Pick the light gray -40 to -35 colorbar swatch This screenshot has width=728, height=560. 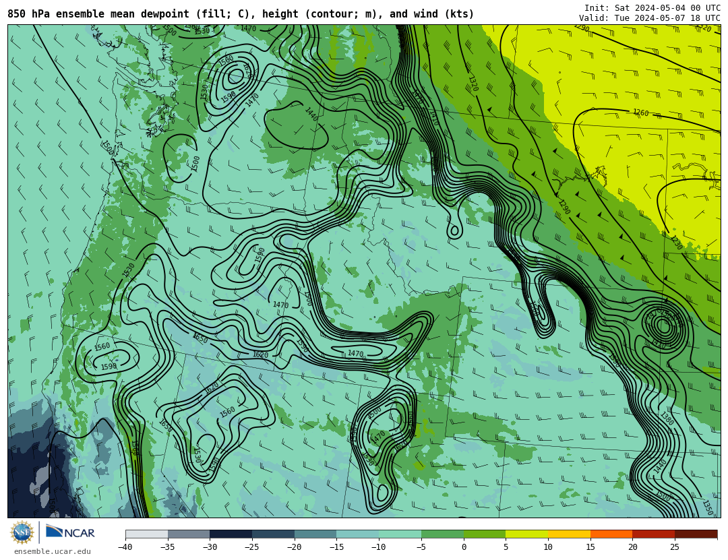pos(146,534)
